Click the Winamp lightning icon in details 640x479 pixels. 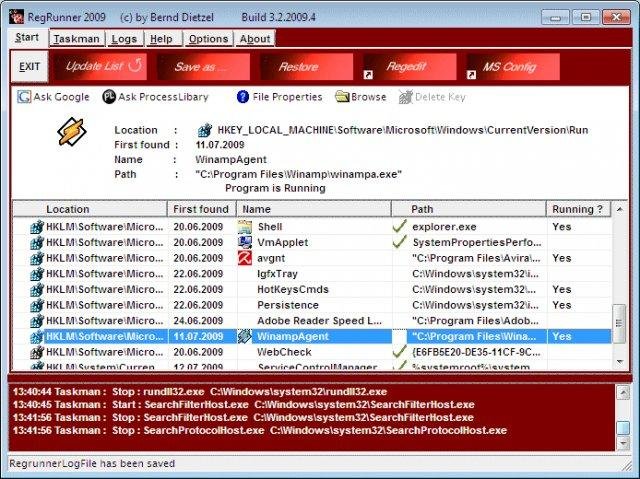click(x=71, y=132)
